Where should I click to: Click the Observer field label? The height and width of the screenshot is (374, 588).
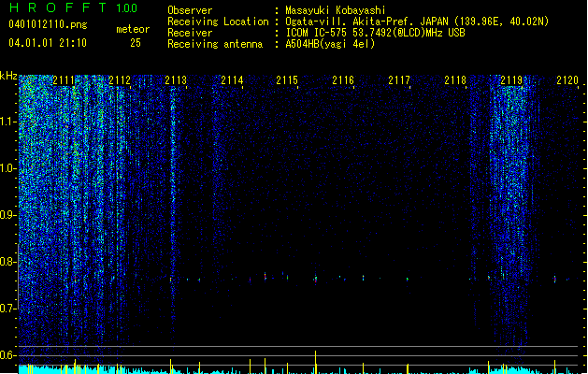(190, 10)
